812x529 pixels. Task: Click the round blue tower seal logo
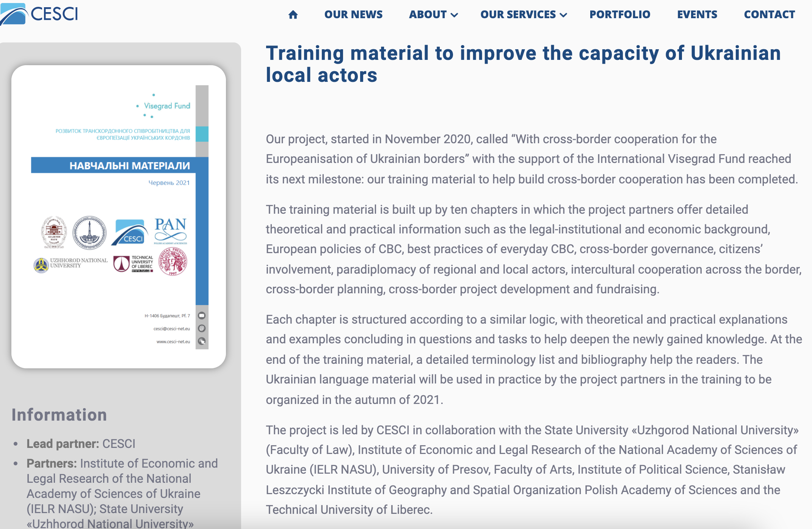pos(89,233)
